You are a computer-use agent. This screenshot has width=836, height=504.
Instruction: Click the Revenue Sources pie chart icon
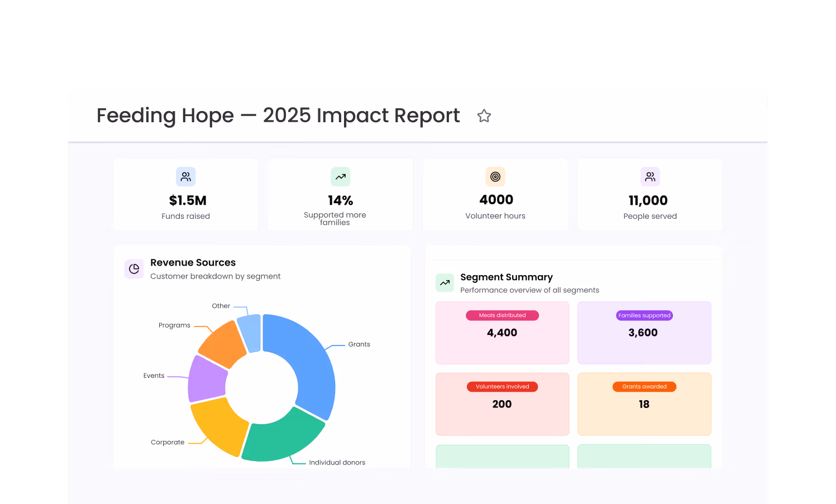[134, 269]
